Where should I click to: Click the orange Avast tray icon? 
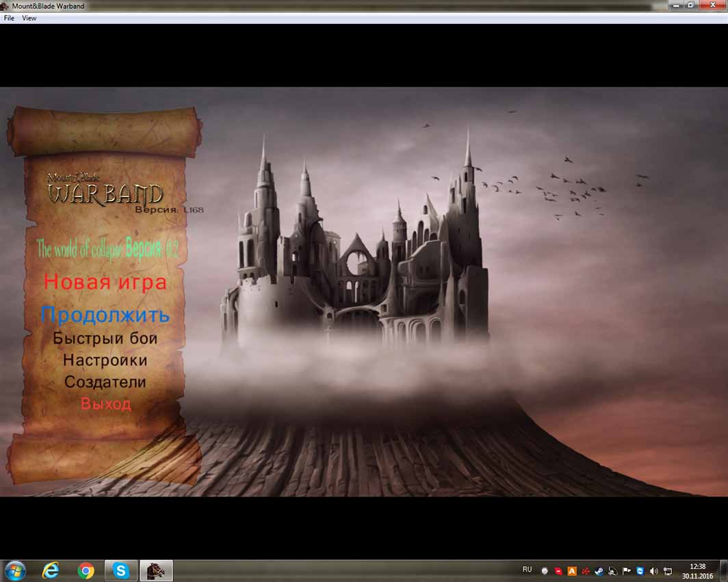[572, 570]
